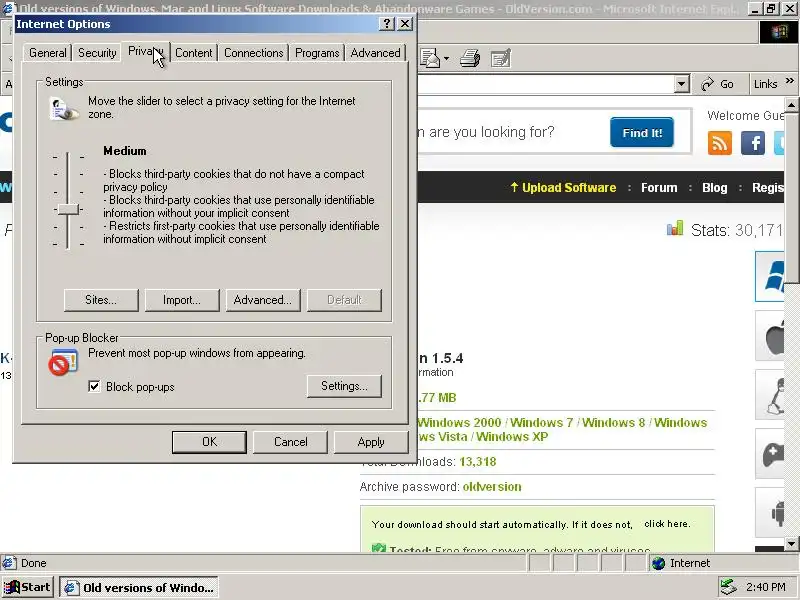Click the Print toolbar icon in Internet Explorer

(470, 58)
